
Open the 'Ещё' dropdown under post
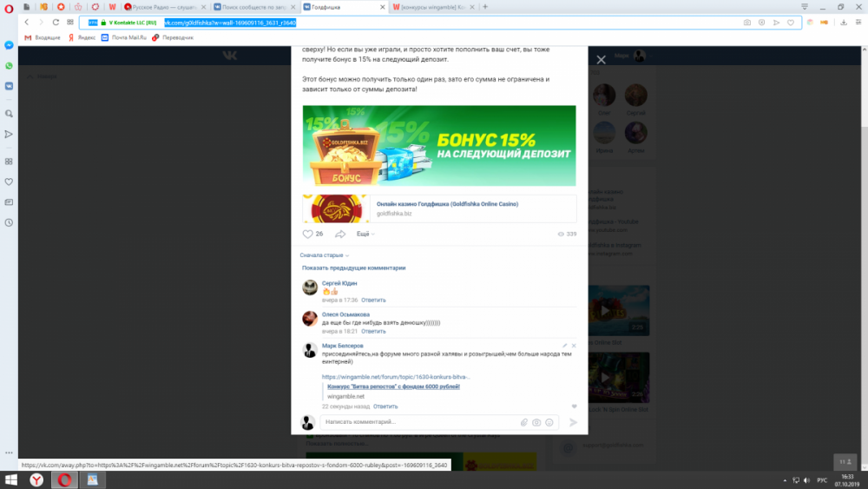(x=365, y=235)
